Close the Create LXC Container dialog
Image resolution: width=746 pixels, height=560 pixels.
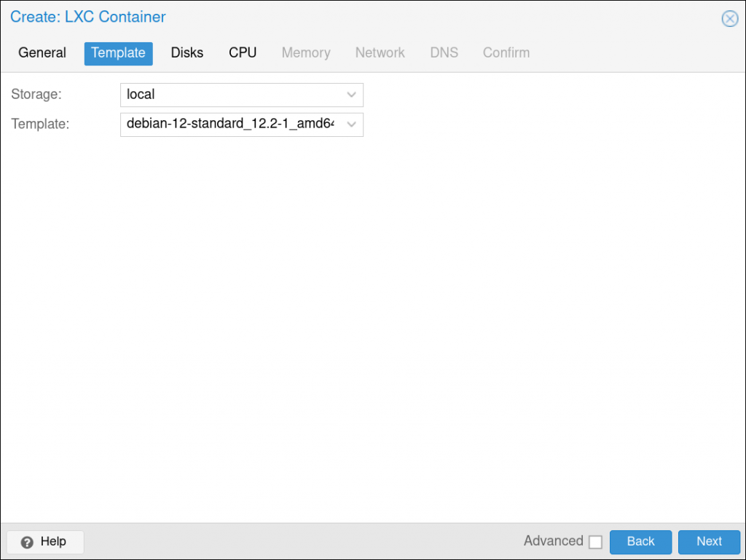click(x=729, y=19)
